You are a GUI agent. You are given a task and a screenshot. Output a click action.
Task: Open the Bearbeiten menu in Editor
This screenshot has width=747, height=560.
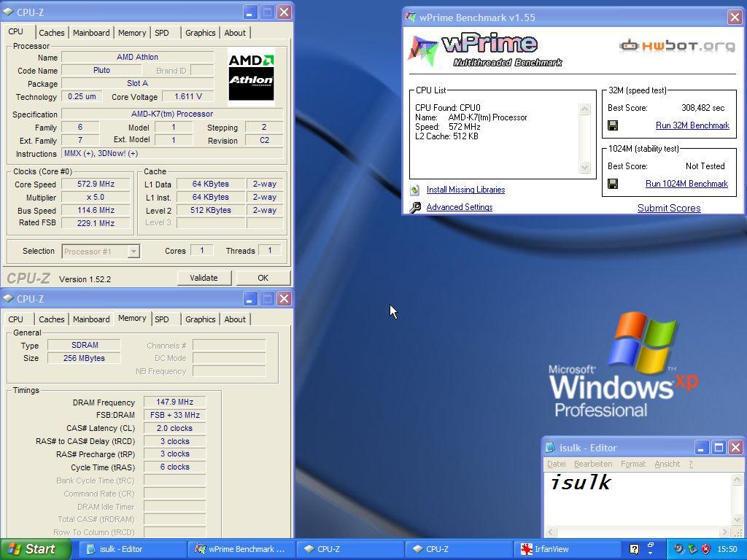point(593,464)
